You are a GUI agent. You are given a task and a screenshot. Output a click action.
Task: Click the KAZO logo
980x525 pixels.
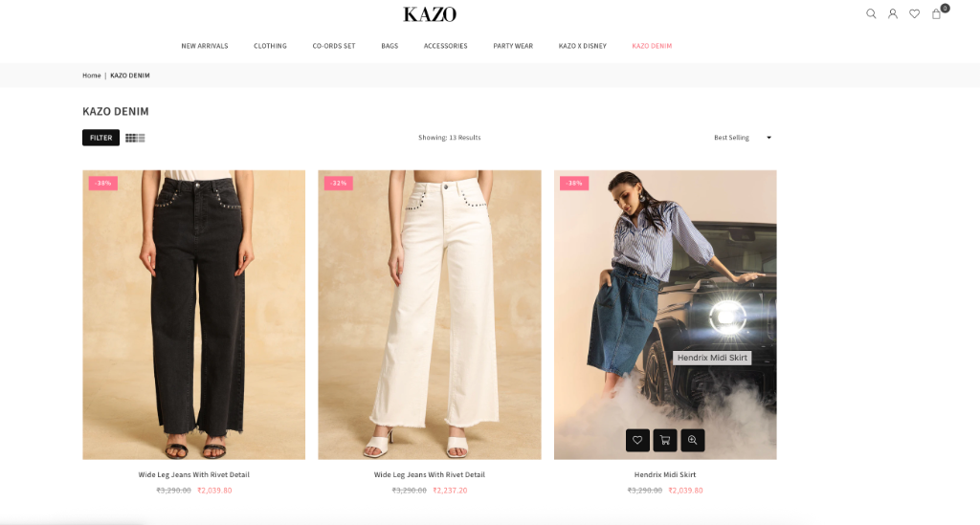coord(430,14)
